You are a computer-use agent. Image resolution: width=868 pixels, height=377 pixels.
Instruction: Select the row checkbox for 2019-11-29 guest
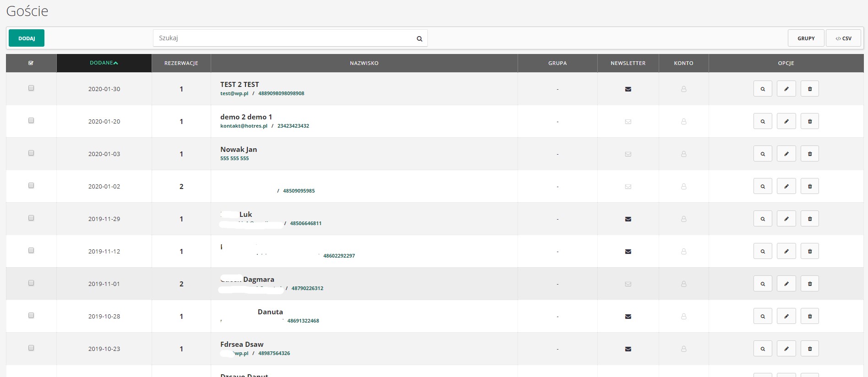pyautogui.click(x=31, y=218)
